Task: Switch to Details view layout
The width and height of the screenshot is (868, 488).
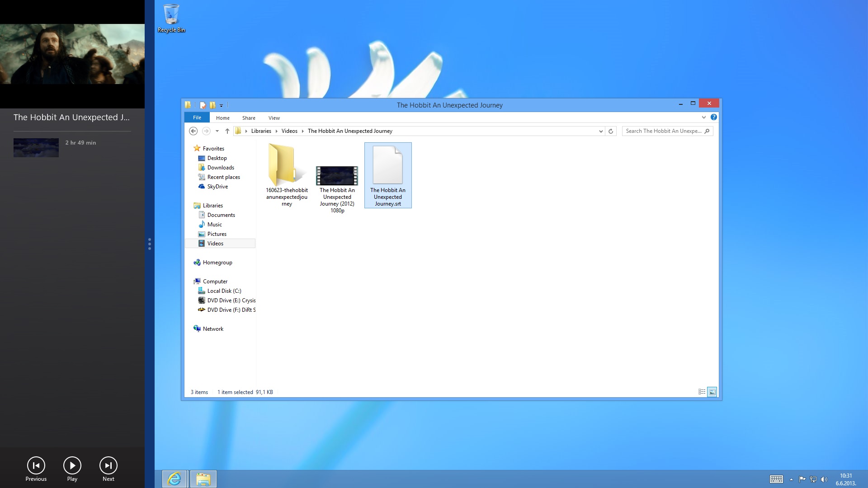Action: point(702,392)
